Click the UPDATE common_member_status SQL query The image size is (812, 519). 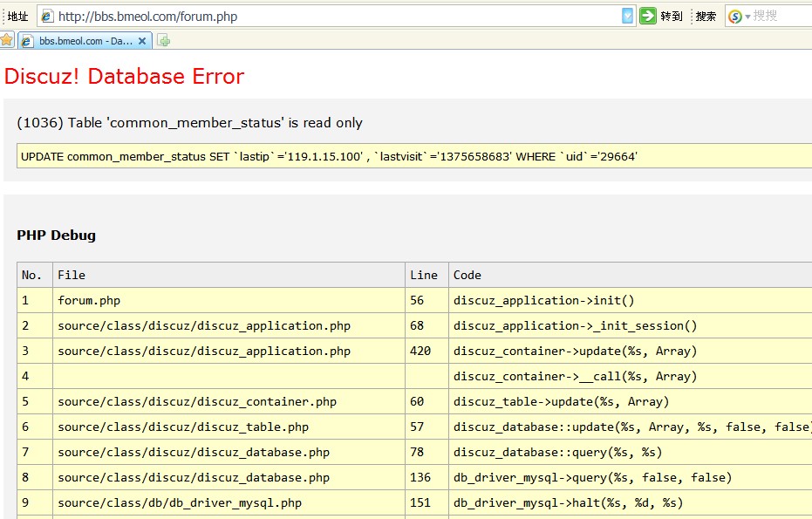coord(329,156)
